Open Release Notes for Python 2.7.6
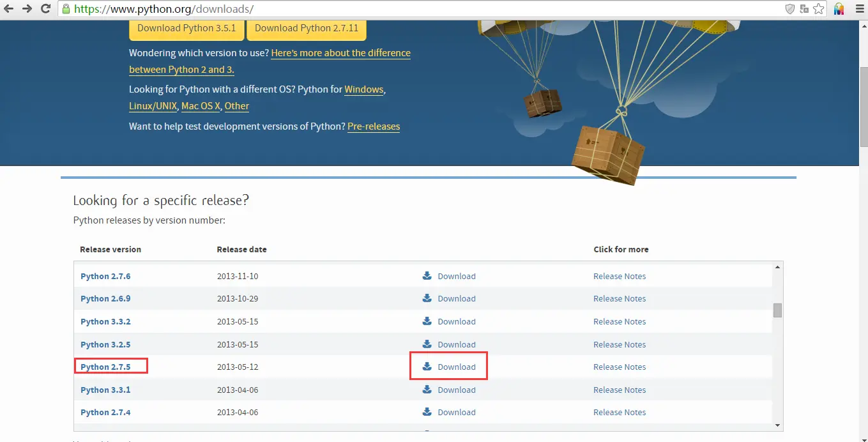Viewport: 868px width, 442px height. [620, 276]
